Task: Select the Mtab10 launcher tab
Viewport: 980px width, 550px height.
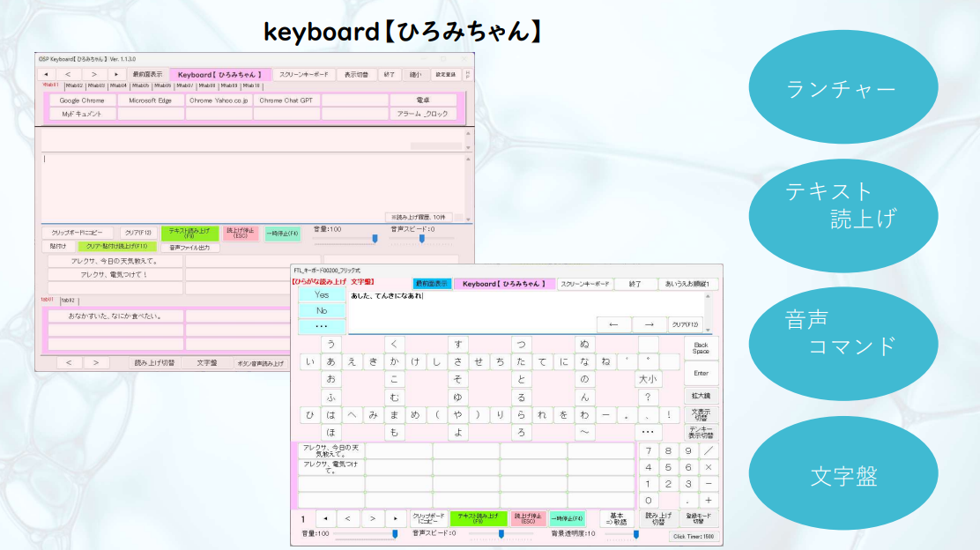Action: pyautogui.click(x=251, y=85)
